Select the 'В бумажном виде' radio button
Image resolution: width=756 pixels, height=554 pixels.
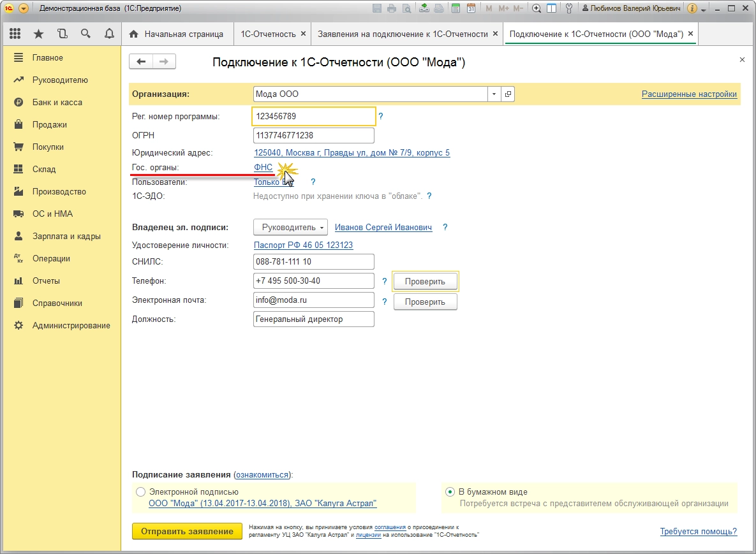[x=451, y=492]
